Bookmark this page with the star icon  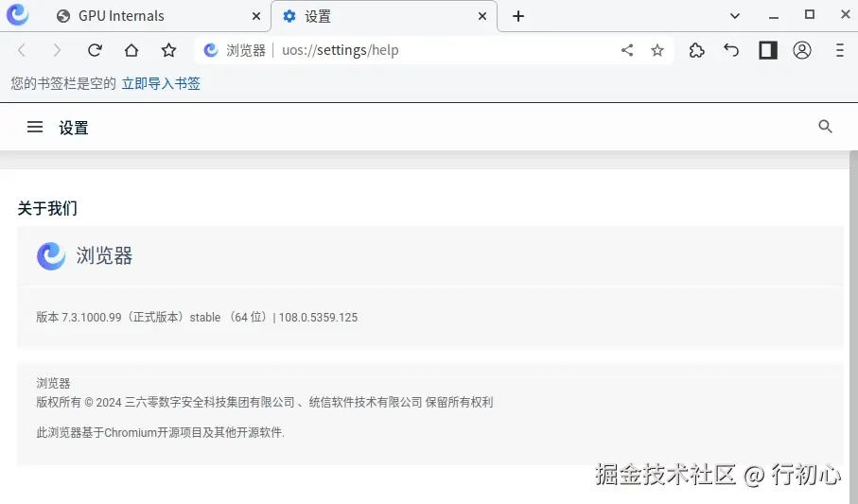657,50
